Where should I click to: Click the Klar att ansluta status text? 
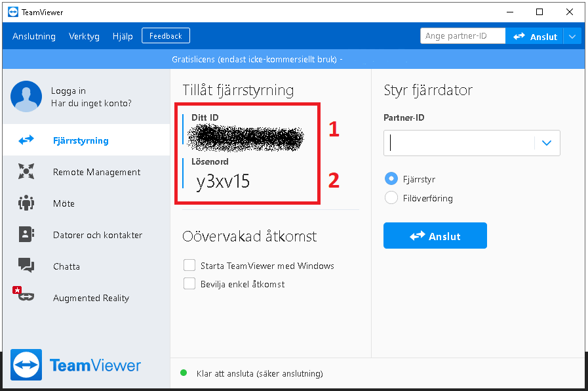coord(260,373)
